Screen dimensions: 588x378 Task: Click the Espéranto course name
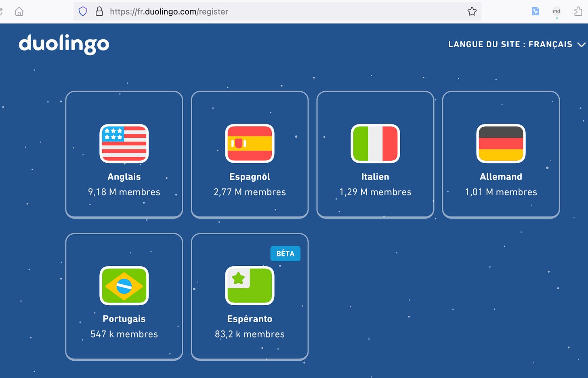coord(250,319)
